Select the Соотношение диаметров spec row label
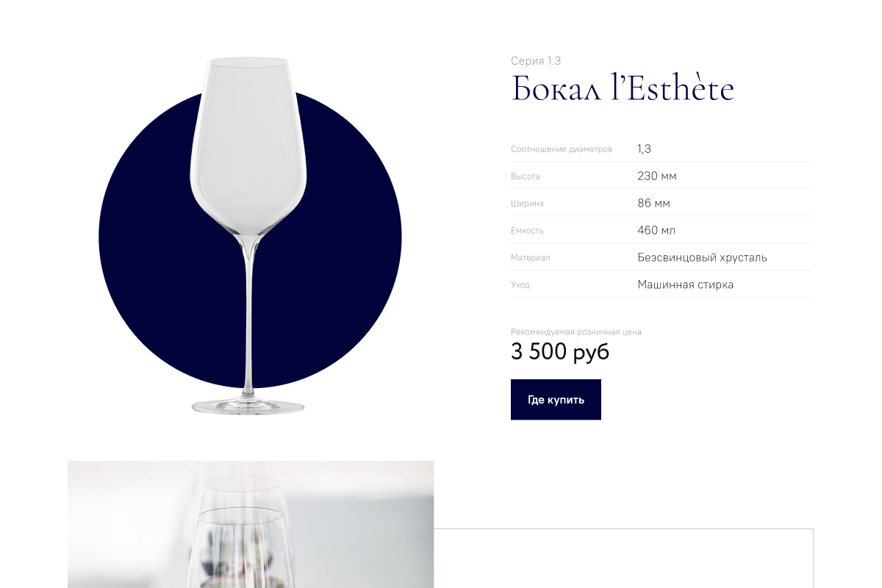The image size is (882, 588). click(562, 149)
